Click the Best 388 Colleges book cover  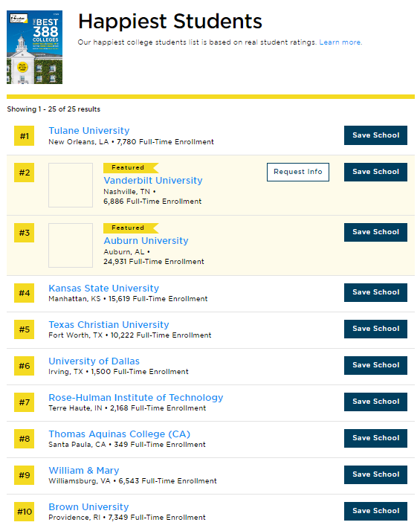click(34, 47)
